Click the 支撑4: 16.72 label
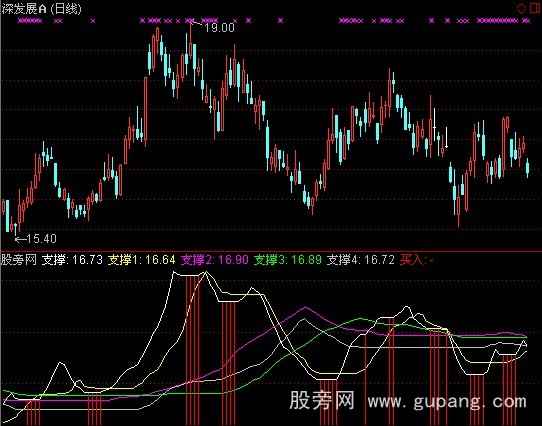Image resolution: width=542 pixels, height=426 pixels. pos(361,259)
